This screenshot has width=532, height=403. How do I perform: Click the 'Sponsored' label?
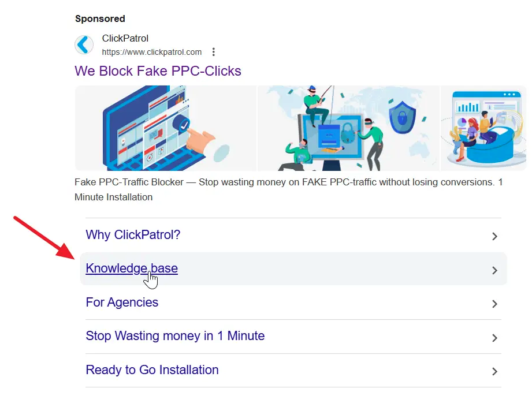(100, 18)
